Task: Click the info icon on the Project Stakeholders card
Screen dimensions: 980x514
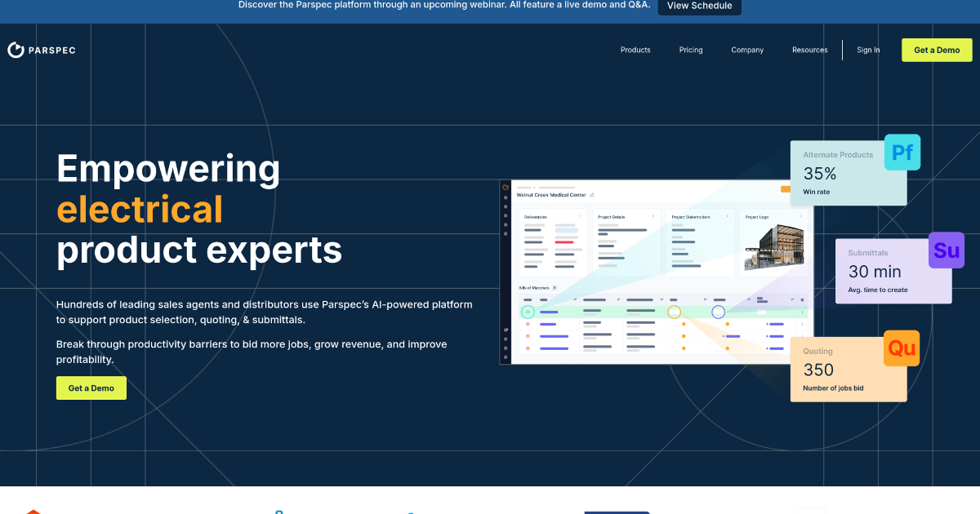Action: [728, 216]
